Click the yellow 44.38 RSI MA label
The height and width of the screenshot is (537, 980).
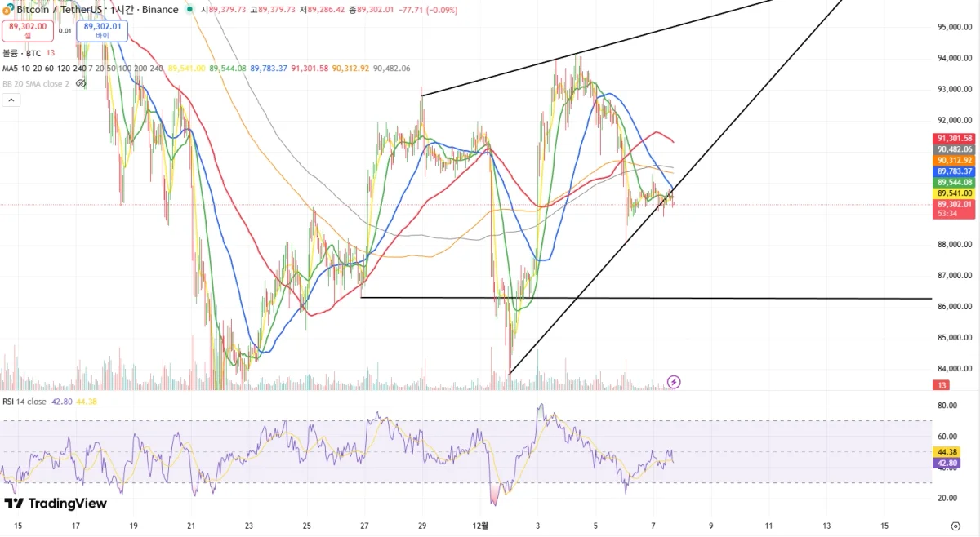click(947, 451)
